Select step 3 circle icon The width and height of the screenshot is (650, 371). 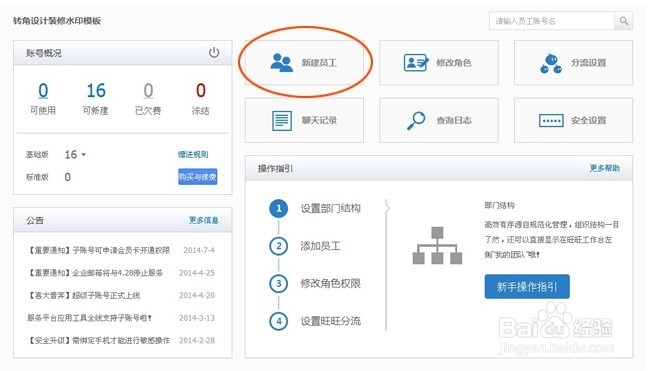279,284
